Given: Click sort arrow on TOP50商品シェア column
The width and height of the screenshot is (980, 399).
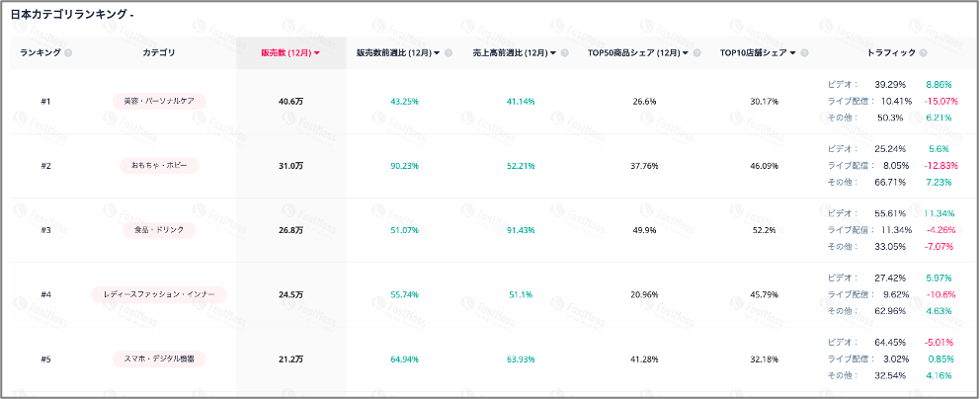Looking at the screenshot, I should [689, 52].
